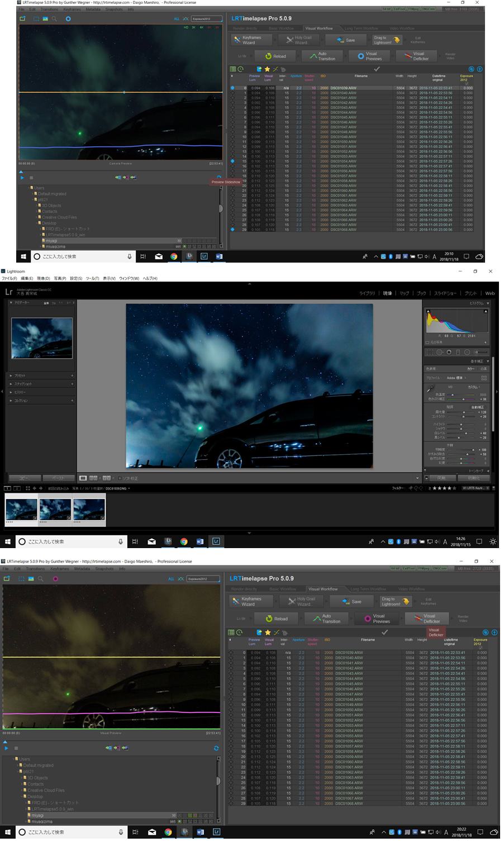The image size is (504, 842).
Task: Click the loupe view icon in Lightroom toolbar
Action: (x=83, y=478)
